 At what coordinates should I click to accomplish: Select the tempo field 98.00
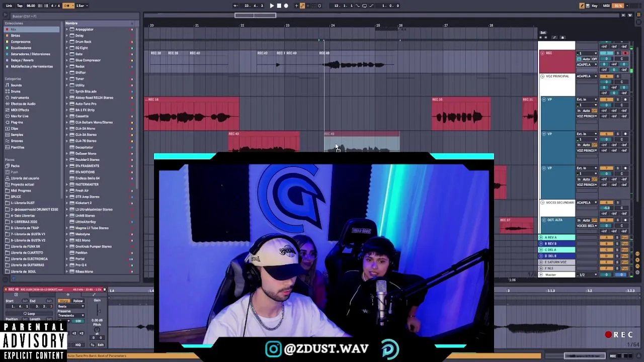31,6
